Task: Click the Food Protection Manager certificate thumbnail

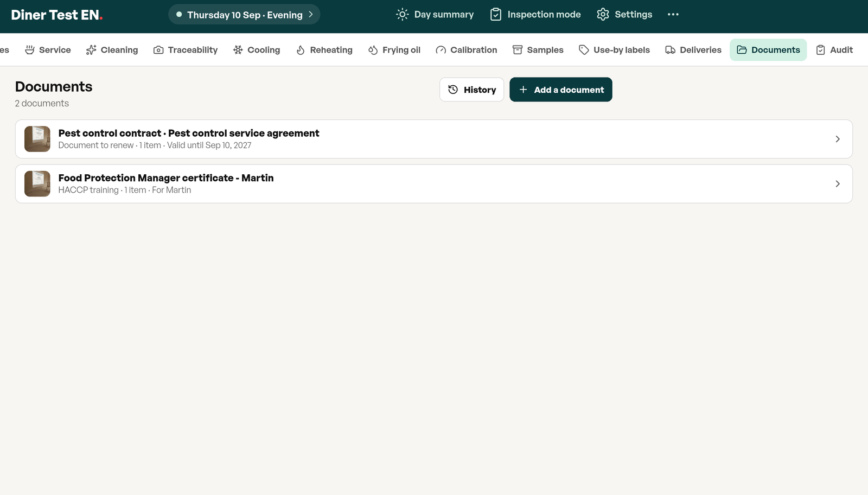Action: [x=37, y=184]
